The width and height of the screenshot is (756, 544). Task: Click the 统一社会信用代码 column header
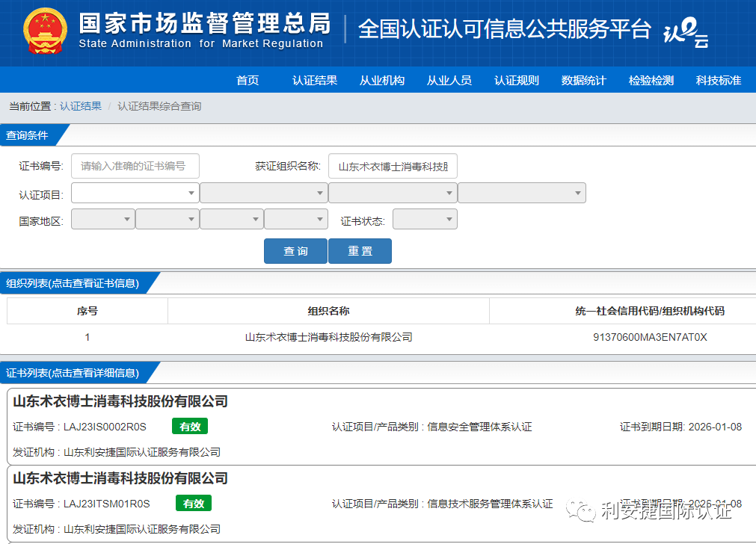[x=650, y=311]
